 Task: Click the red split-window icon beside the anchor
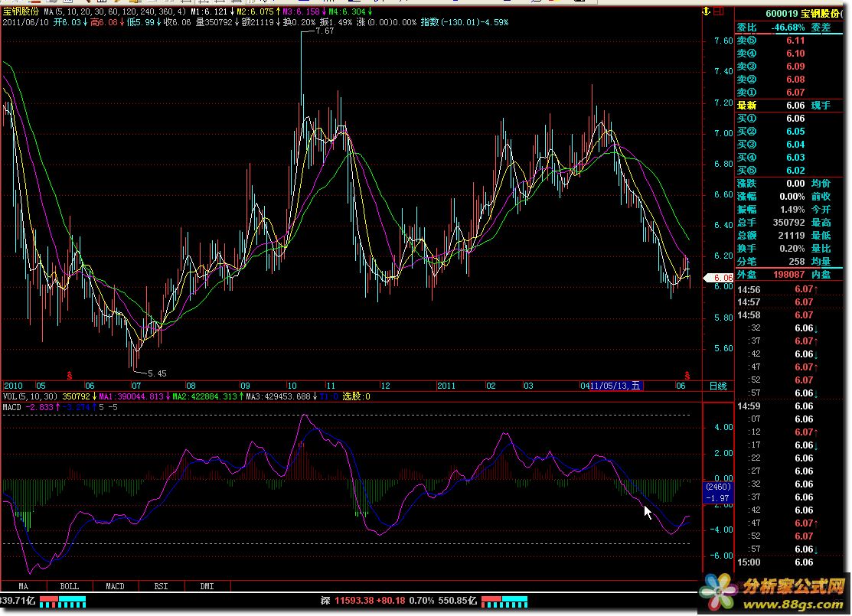(x=718, y=11)
